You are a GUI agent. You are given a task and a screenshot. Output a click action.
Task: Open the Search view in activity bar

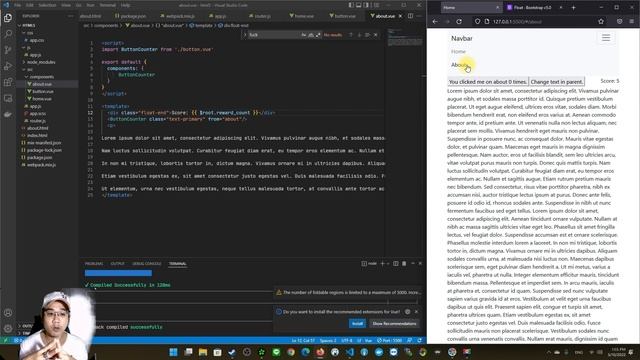pos(8,34)
